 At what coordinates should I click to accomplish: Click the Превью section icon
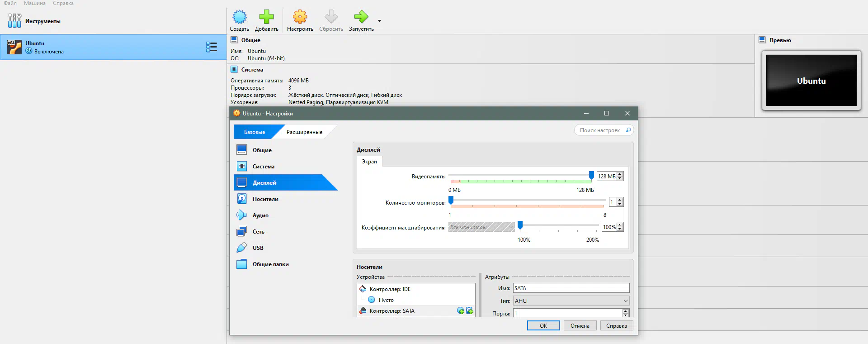pyautogui.click(x=762, y=40)
